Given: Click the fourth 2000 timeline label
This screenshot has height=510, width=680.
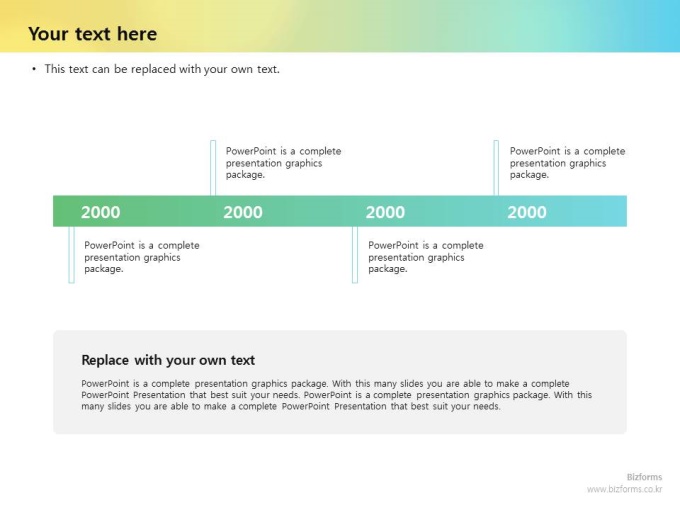Looking at the screenshot, I should [x=527, y=212].
